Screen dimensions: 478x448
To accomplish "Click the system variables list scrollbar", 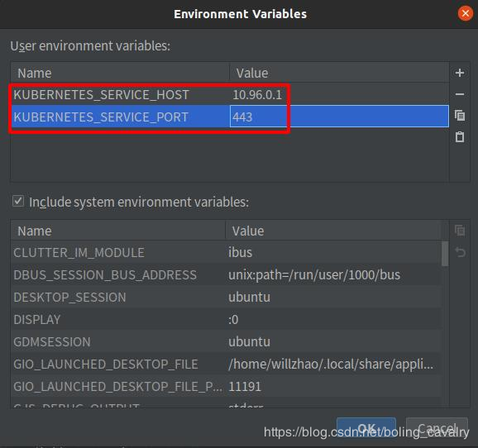I will coord(445,254).
